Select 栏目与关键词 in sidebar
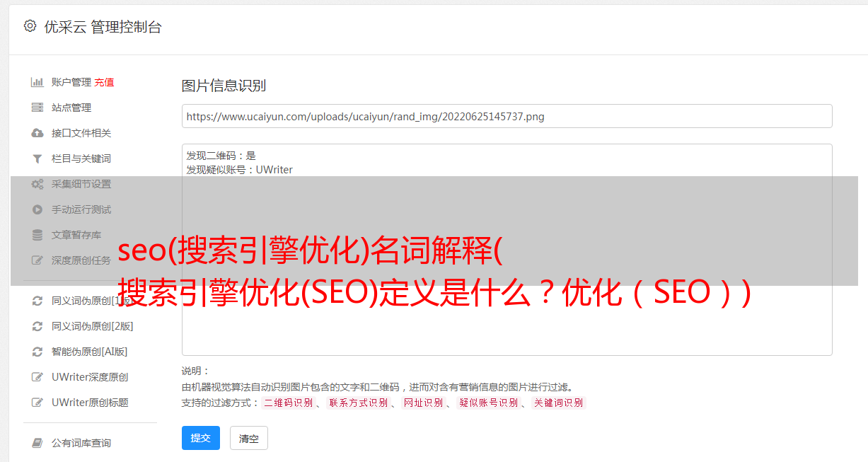The width and height of the screenshot is (868, 462). [81, 158]
